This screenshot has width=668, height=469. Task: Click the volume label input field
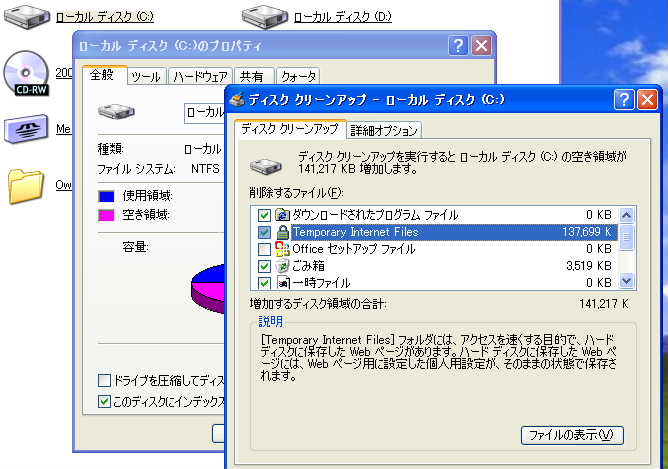(204, 113)
